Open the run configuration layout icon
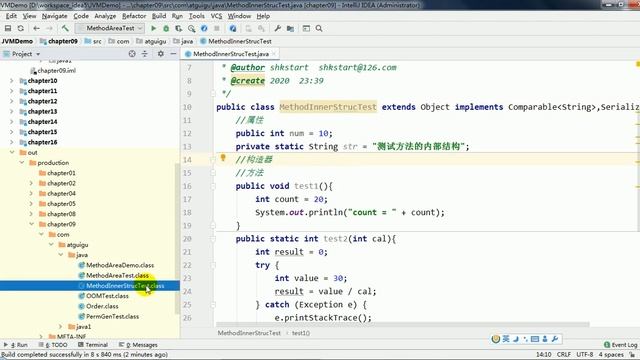 pyautogui.click(x=306, y=29)
